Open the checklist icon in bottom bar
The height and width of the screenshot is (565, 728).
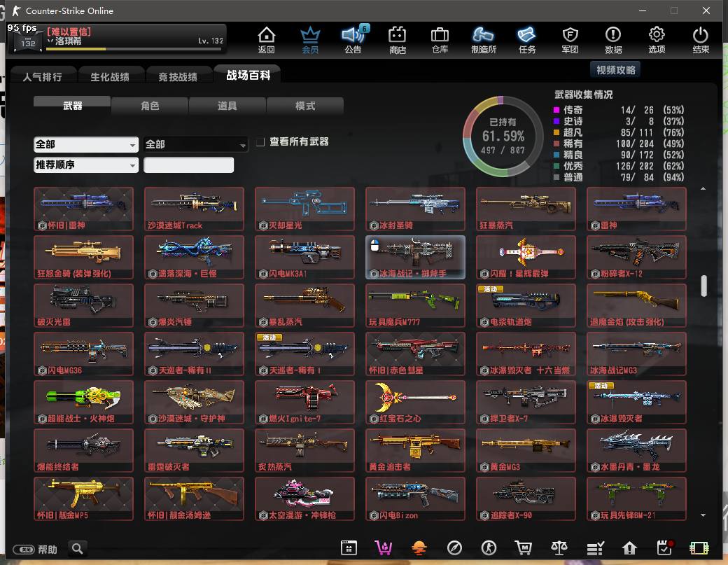tap(595, 548)
